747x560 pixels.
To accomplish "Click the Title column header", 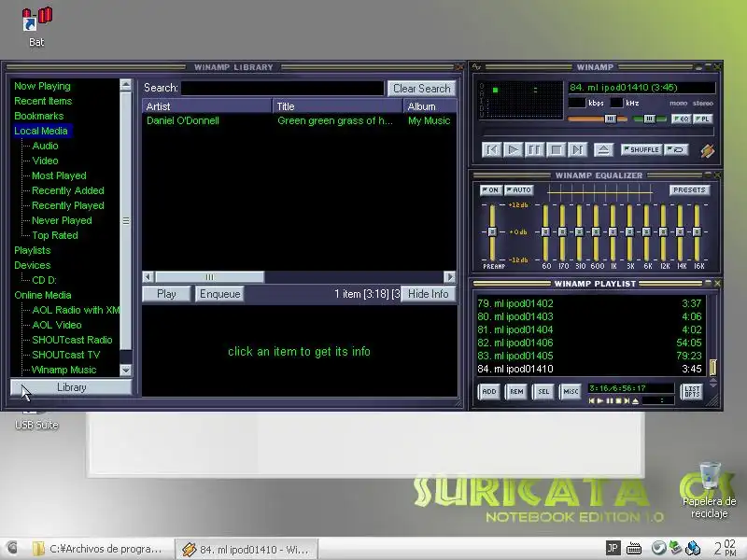I will (337, 106).
